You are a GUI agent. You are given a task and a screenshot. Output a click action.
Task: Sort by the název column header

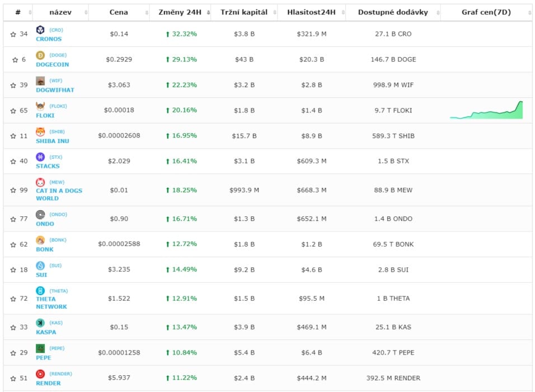click(x=60, y=12)
